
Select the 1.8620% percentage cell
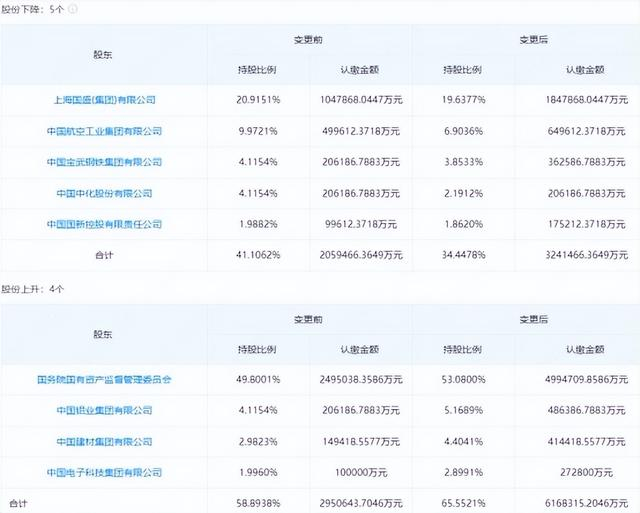[x=463, y=224]
